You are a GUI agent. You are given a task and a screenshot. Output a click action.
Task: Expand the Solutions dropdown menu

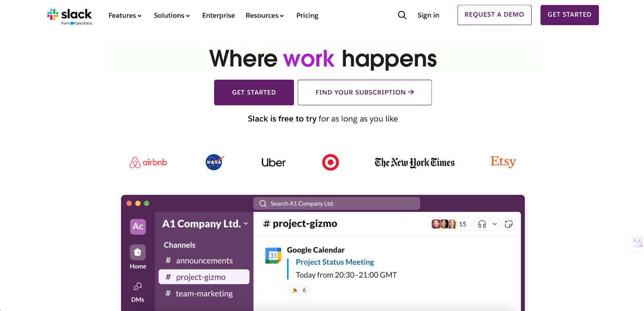coord(172,15)
